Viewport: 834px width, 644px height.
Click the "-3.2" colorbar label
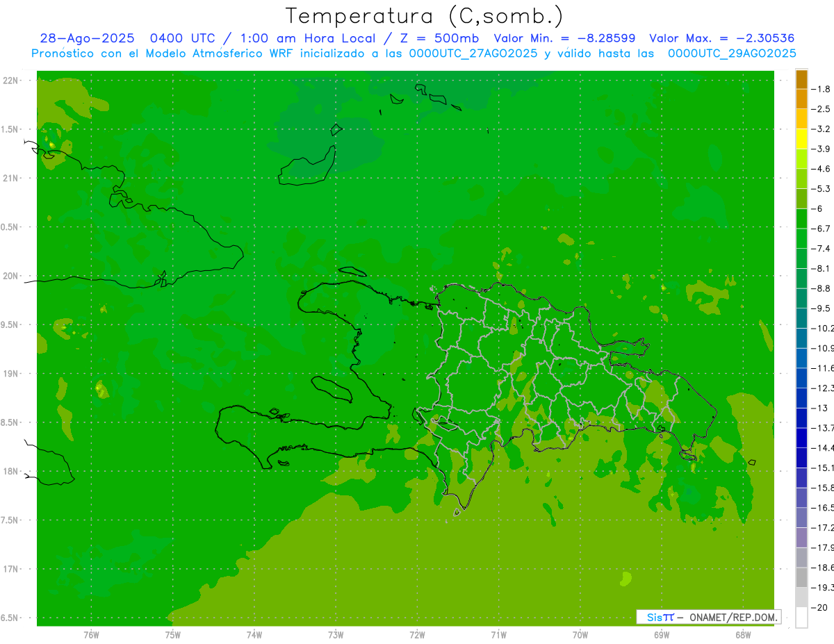tap(821, 129)
